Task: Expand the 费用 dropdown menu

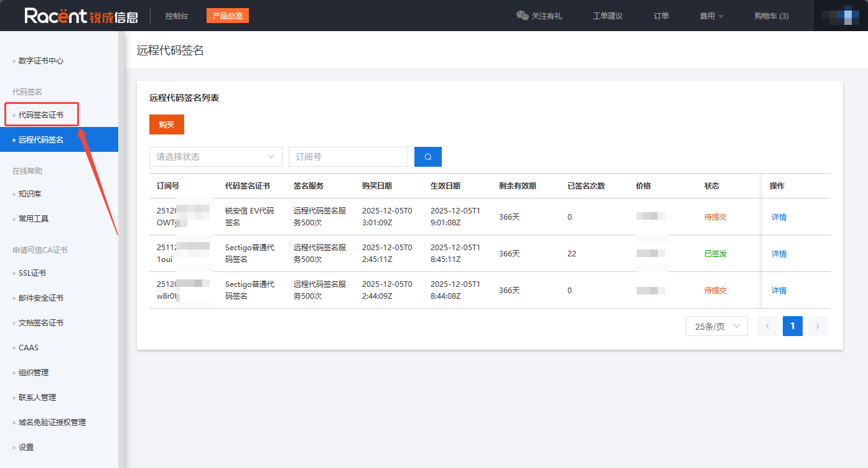Action: (711, 16)
